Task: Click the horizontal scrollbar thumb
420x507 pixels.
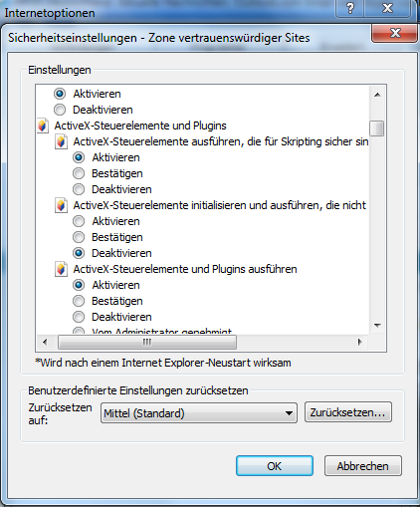Action: 147,342
